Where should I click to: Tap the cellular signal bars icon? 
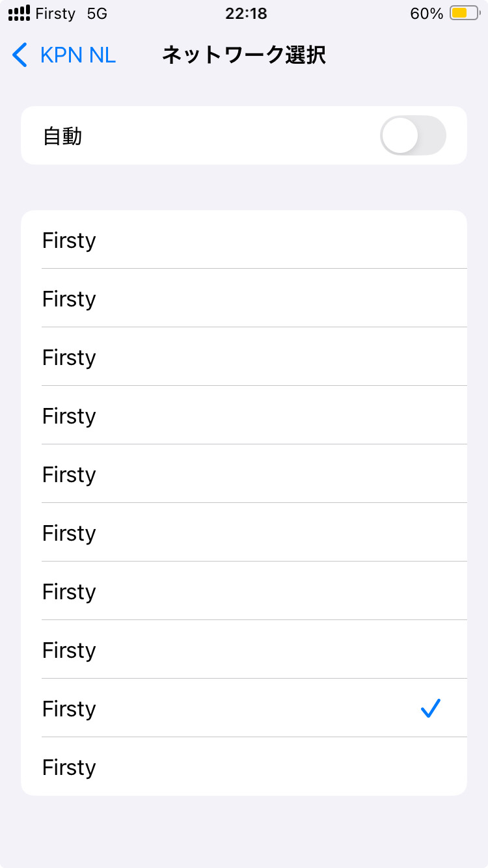click(x=19, y=13)
